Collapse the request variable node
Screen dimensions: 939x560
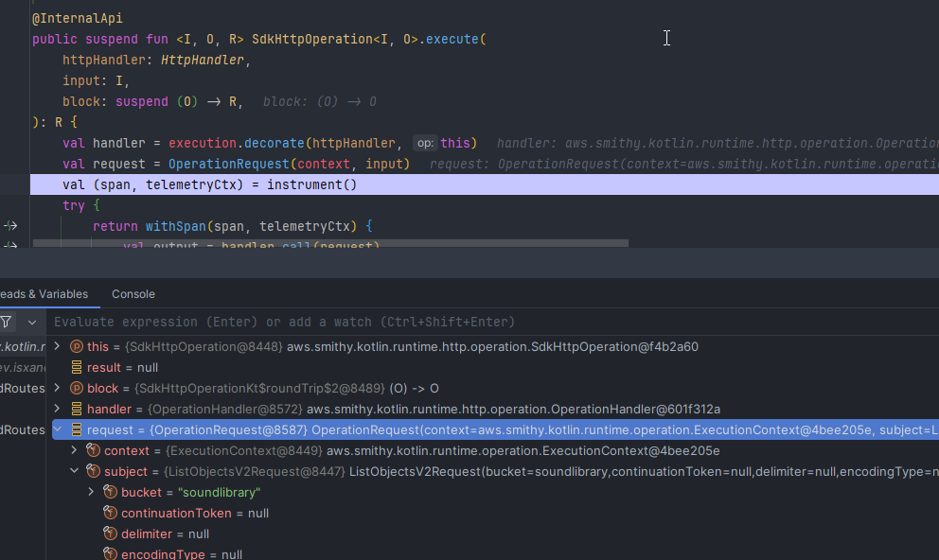[x=59, y=429]
